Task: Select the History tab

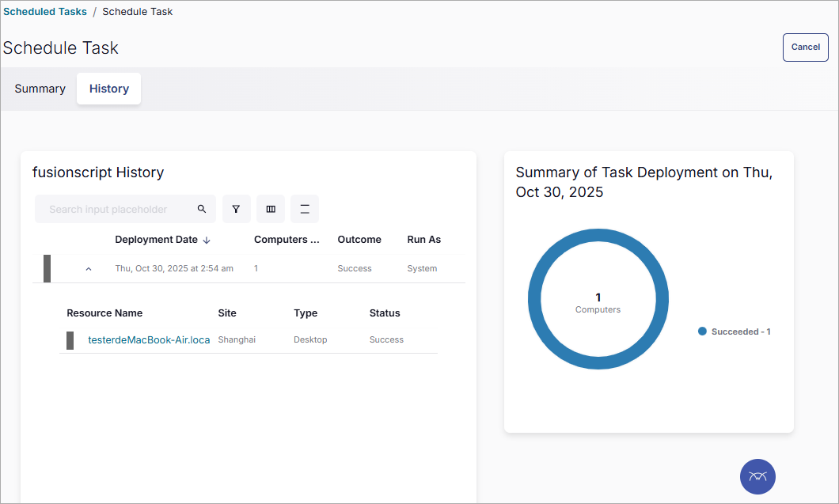Action: [x=108, y=89]
